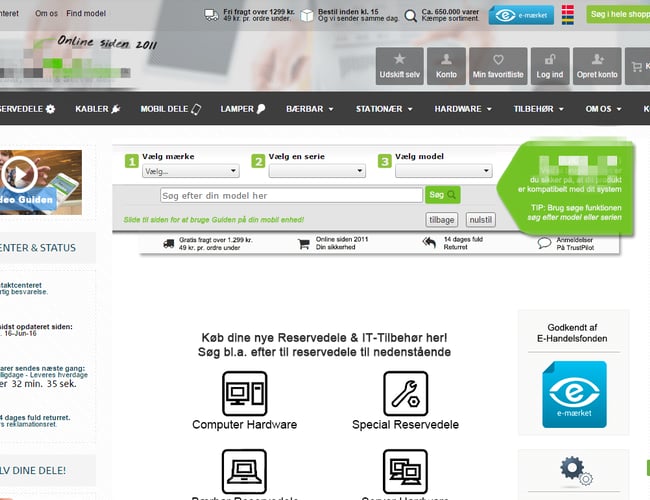Expand the OM OS menu

(x=603, y=109)
